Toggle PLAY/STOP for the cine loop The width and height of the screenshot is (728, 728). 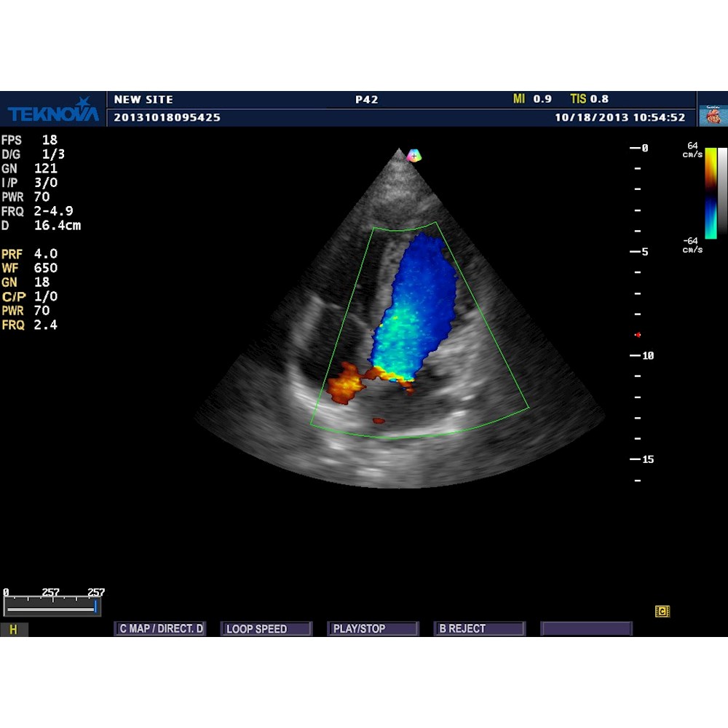click(x=373, y=628)
